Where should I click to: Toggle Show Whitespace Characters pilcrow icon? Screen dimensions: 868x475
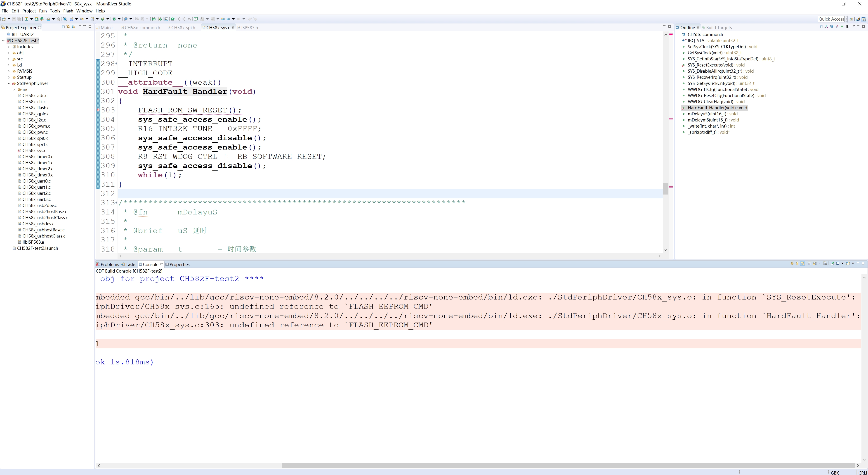pos(147,19)
